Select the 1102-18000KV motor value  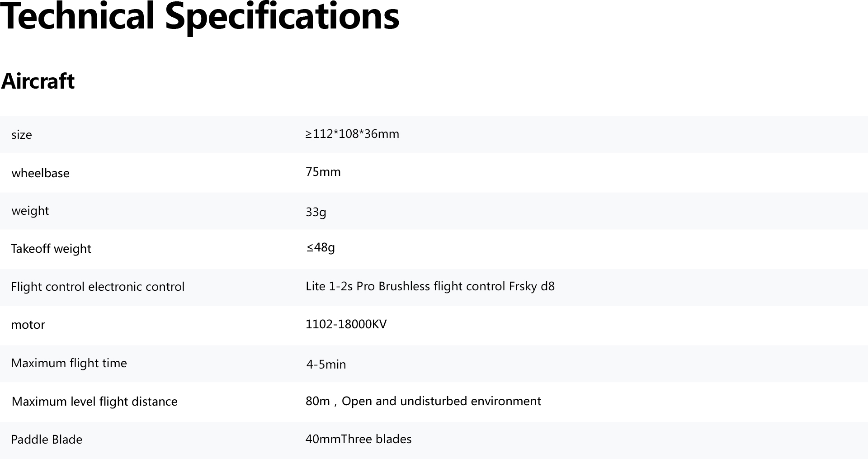(346, 324)
